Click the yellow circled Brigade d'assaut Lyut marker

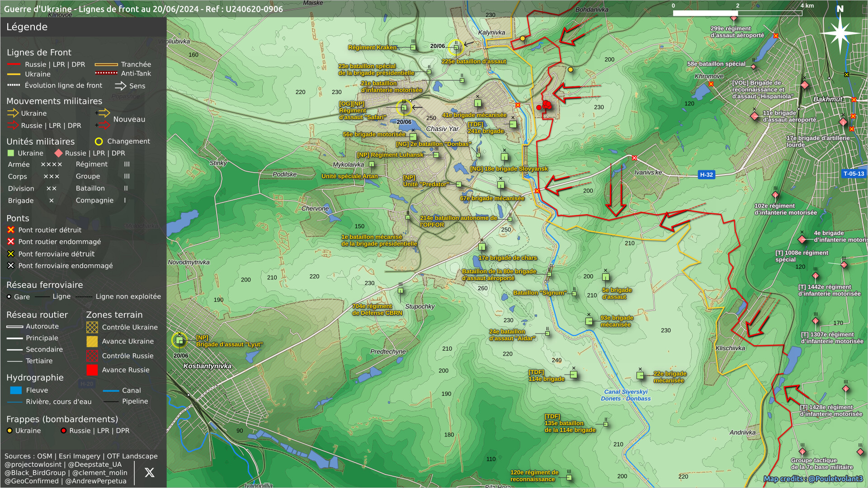click(x=179, y=340)
